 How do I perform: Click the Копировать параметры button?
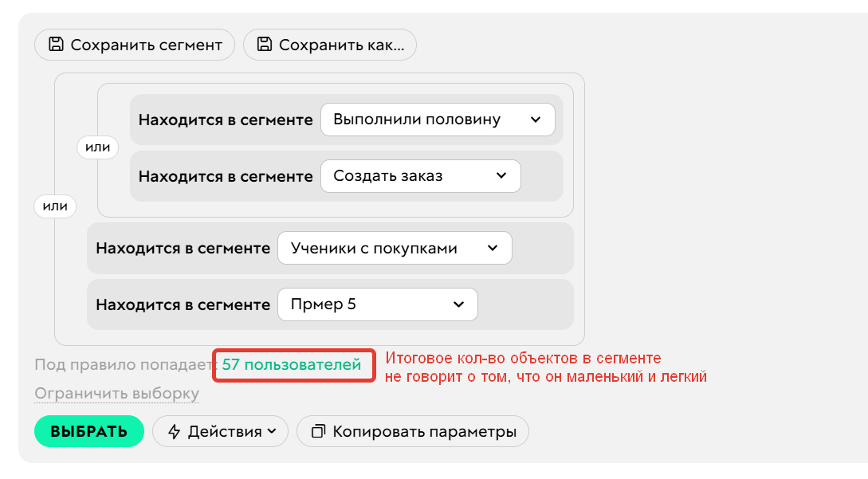pos(412,432)
